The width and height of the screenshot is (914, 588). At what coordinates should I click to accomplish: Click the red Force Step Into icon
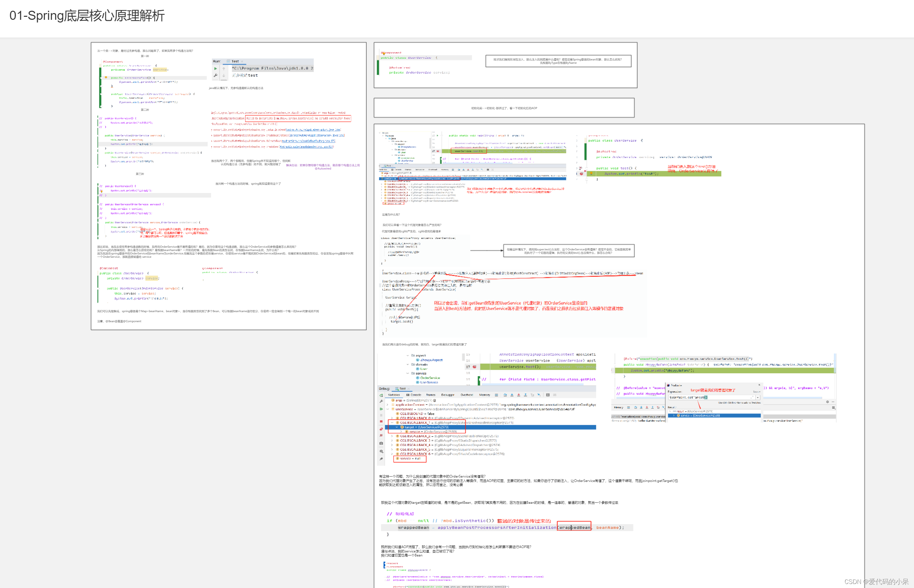pos(519,395)
